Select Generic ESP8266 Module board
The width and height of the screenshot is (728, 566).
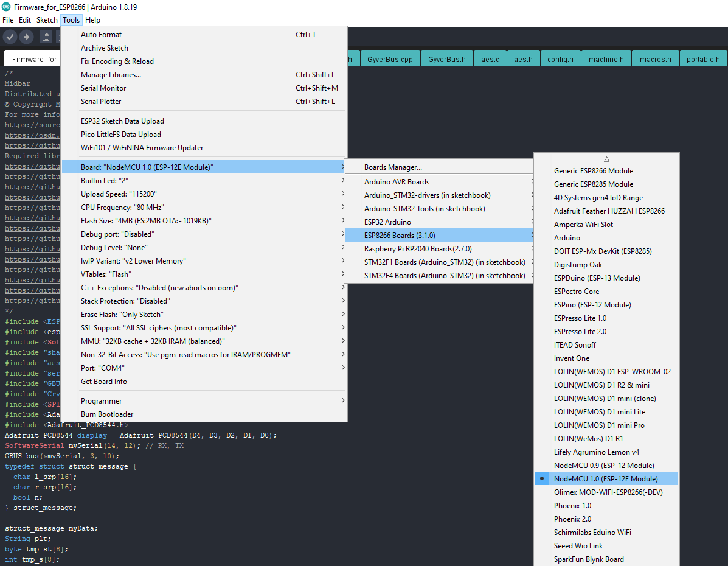click(x=606, y=171)
